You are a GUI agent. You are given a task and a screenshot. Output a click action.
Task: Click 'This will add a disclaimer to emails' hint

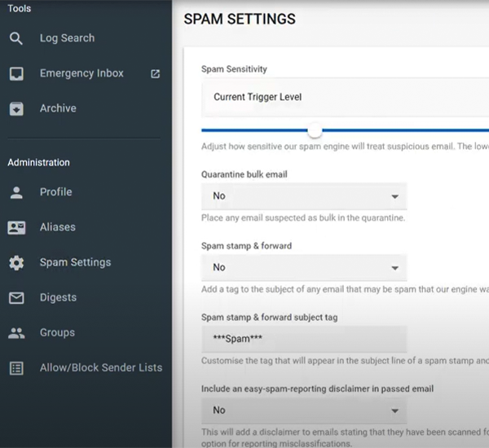(x=345, y=437)
